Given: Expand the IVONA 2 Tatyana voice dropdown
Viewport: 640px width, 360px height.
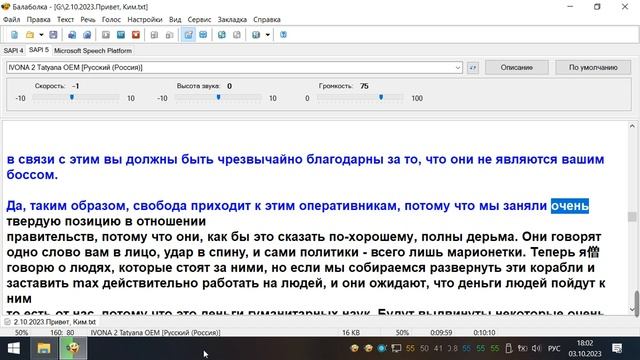Looking at the screenshot, I should (458, 68).
